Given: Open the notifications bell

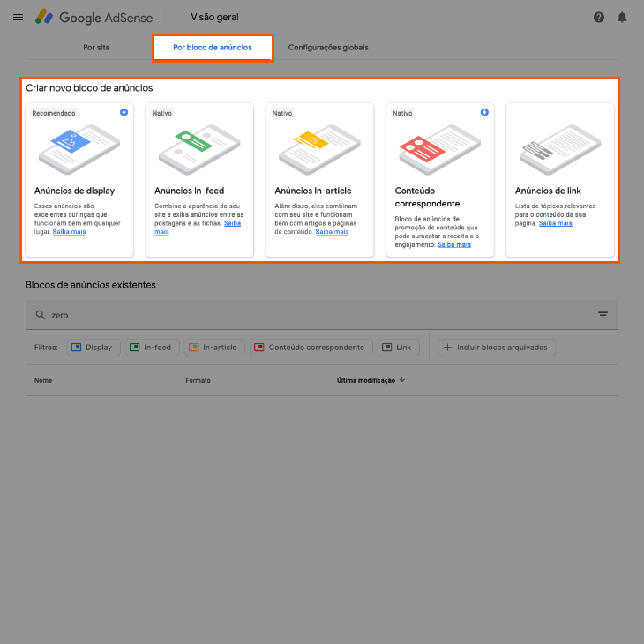Looking at the screenshot, I should 622,18.
